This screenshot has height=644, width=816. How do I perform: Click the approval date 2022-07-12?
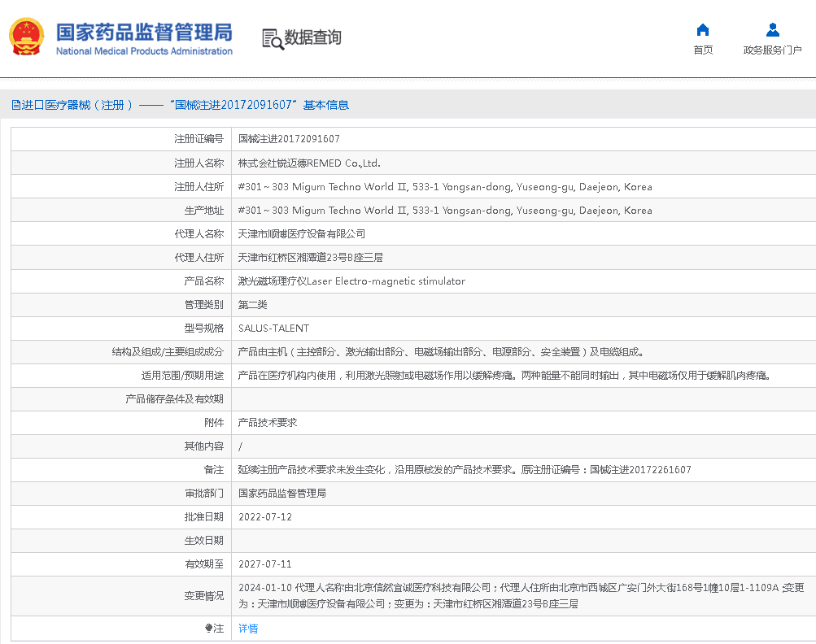265,517
